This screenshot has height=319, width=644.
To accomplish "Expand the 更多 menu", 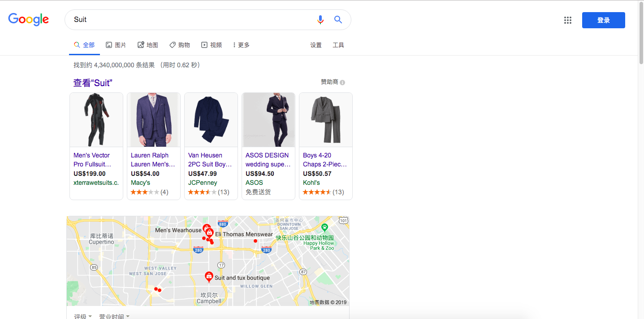I will point(241,45).
